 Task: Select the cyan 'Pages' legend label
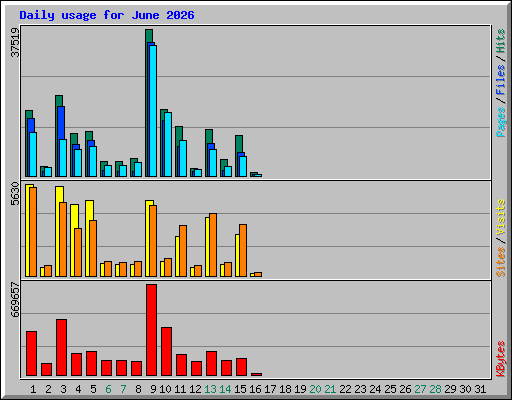pos(501,122)
